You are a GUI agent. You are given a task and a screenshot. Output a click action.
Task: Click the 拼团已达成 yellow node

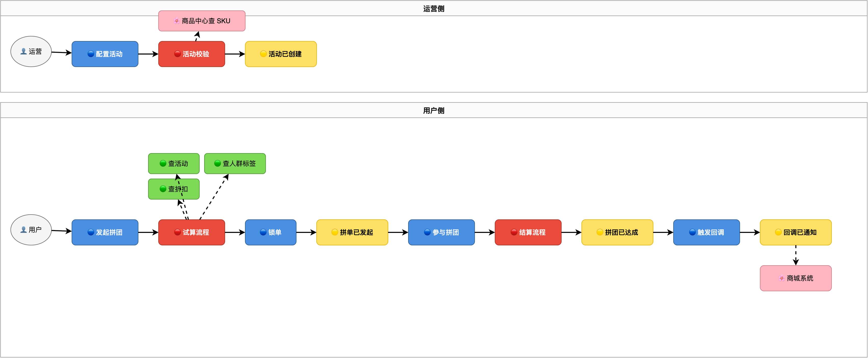617,232
